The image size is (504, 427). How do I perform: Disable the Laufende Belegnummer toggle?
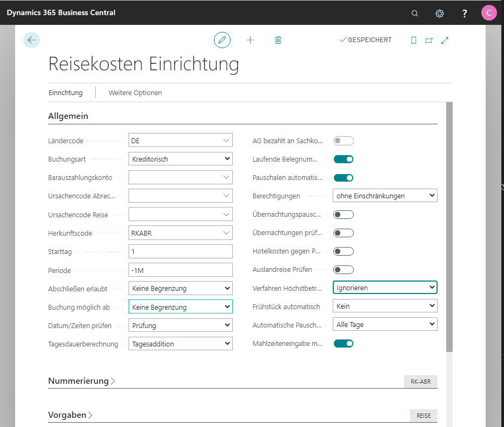coord(344,159)
